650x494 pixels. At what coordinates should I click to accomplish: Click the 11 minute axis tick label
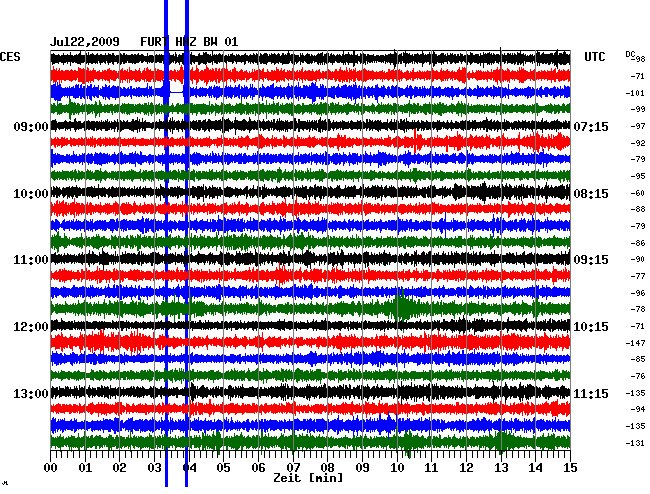432,468
